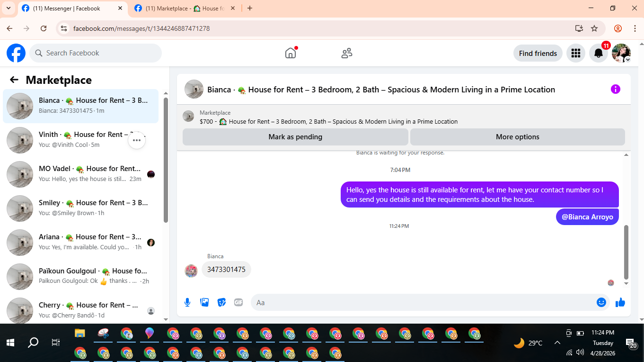Send a thumbs-up like
The height and width of the screenshot is (362, 644).
(620, 302)
